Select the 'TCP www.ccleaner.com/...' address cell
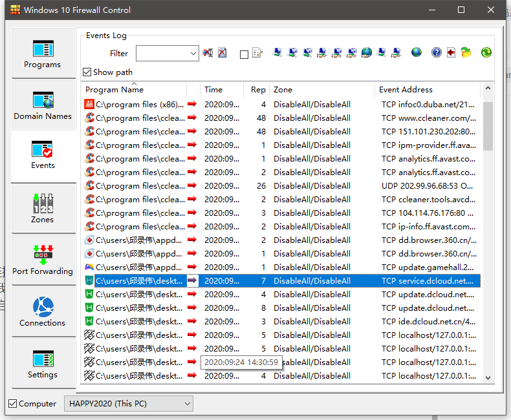511x420 pixels. 429,118
